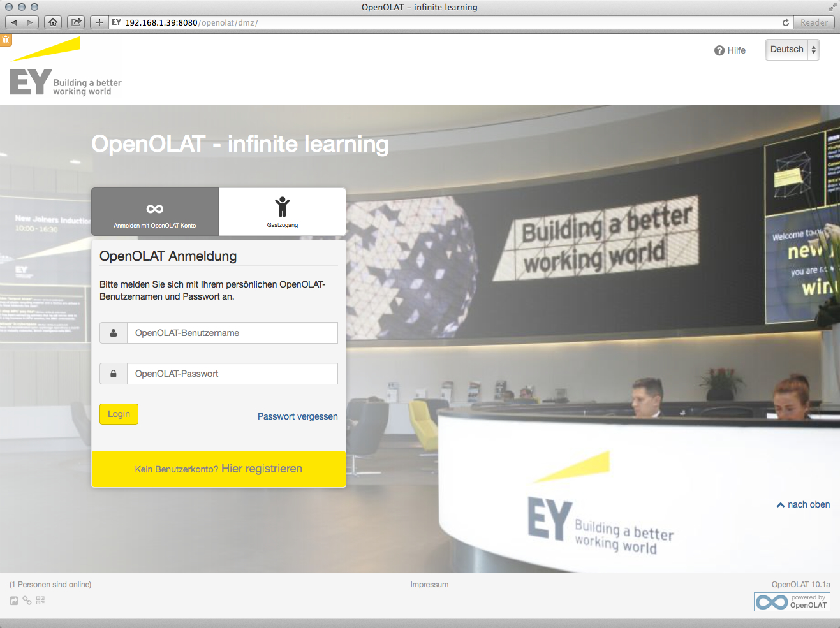Screen dimensions: 840x628
Task: Click the orange bug debug icon
Action: (6, 40)
